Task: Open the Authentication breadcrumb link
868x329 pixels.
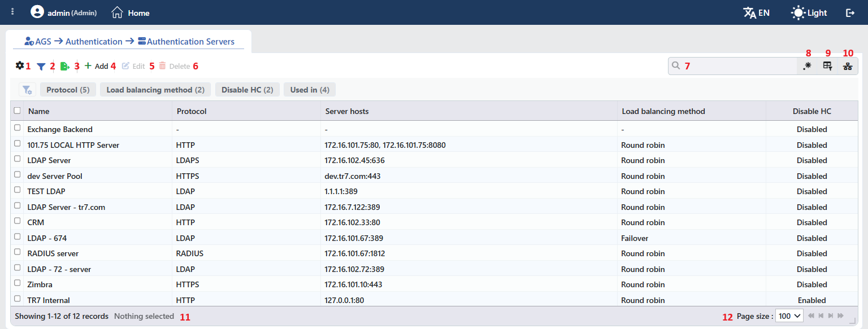Action: click(x=94, y=42)
